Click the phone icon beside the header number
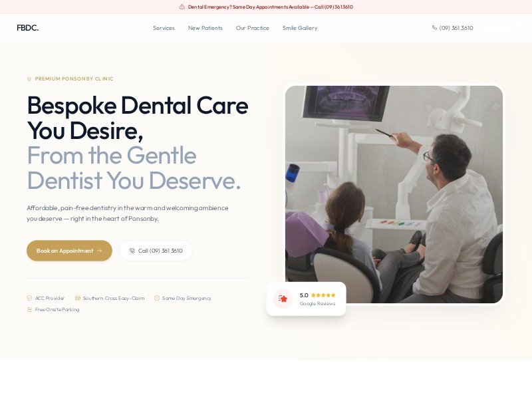 click(x=434, y=27)
